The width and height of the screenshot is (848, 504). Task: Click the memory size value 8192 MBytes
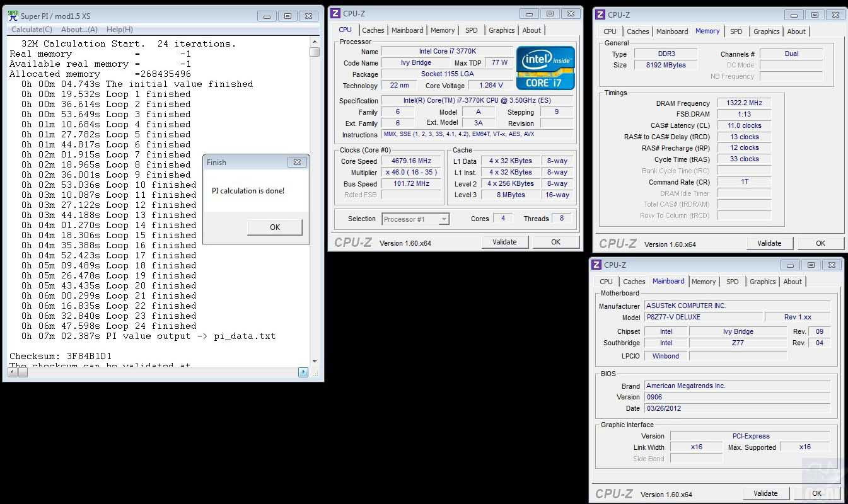coord(665,66)
